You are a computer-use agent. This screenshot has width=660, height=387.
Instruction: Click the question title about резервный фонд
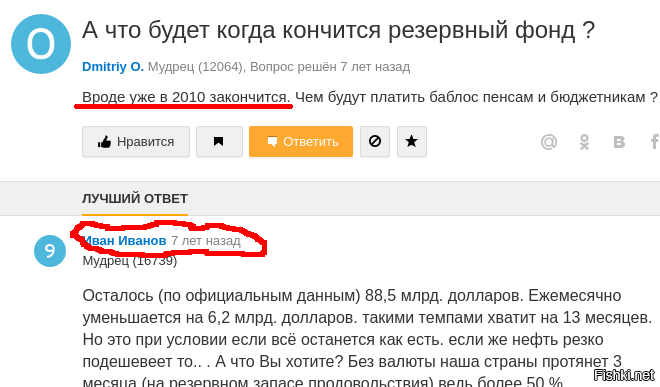[338, 30]
